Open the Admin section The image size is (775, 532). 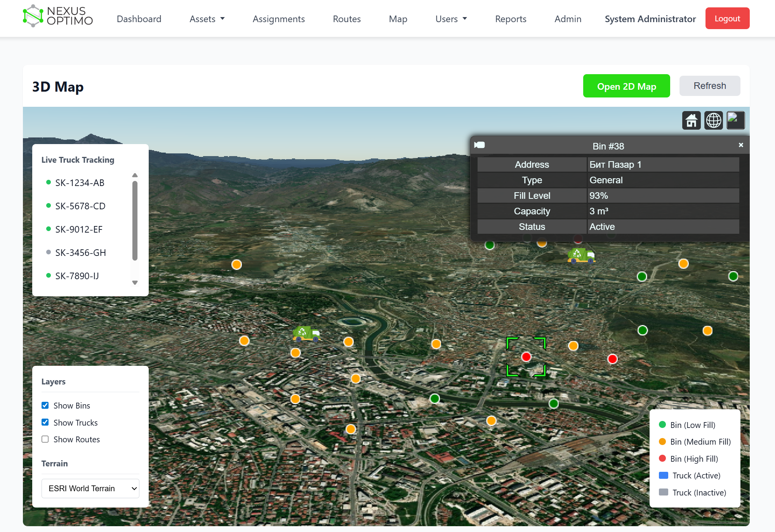click(568, 19)
